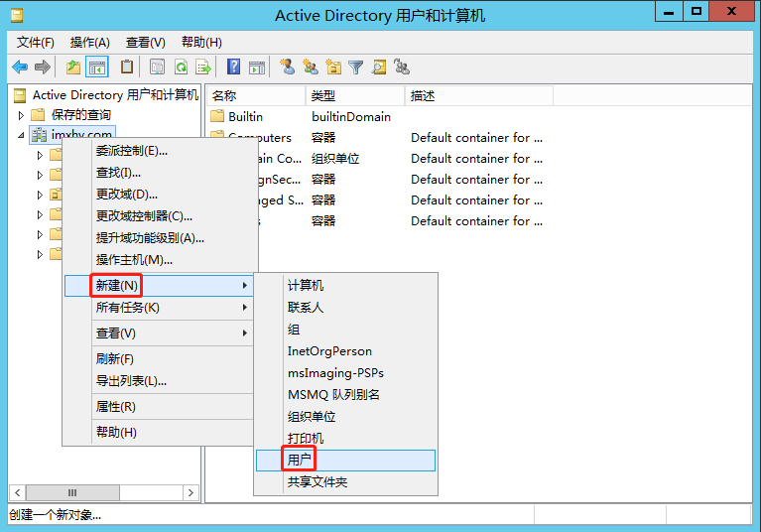Click the title bar application icon
Image resolution: width=761 pixels, height=532 pixels.
point(17,16)
